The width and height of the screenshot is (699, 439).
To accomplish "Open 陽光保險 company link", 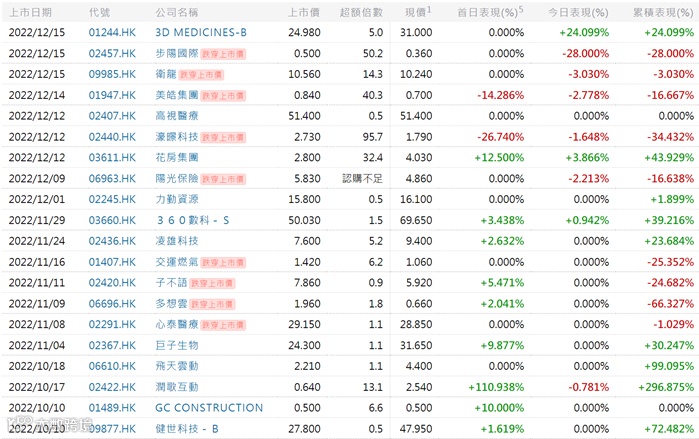I will [x=177, y=178].
